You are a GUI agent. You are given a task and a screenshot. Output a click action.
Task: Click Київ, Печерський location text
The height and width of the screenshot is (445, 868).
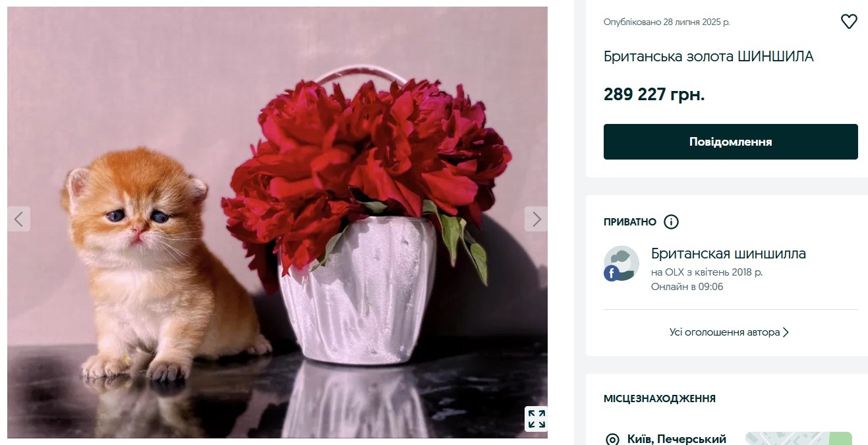pos(677,439)
